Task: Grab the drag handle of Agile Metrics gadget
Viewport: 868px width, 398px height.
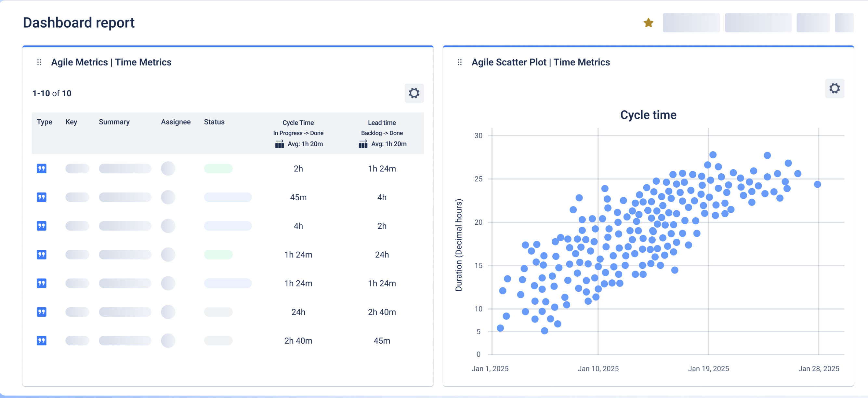Action: tap(39, 62)
